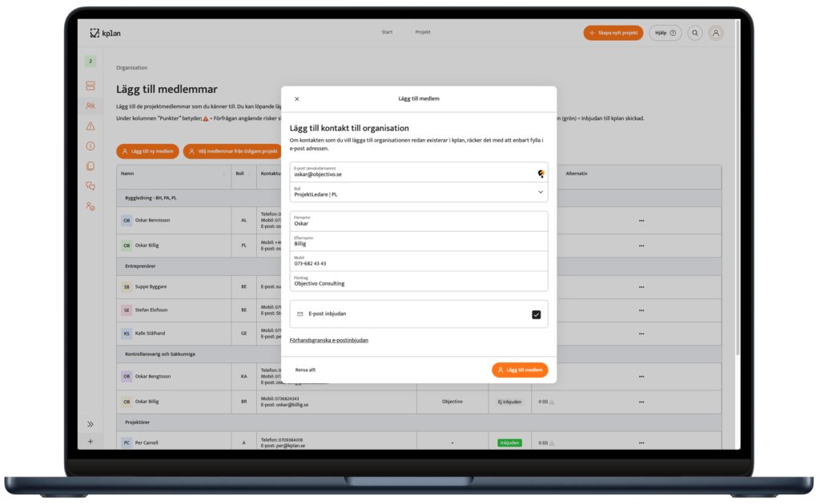This screenshot has height=504, width=820.
Task: Click the Företag input field
Action: click(418, 281)
